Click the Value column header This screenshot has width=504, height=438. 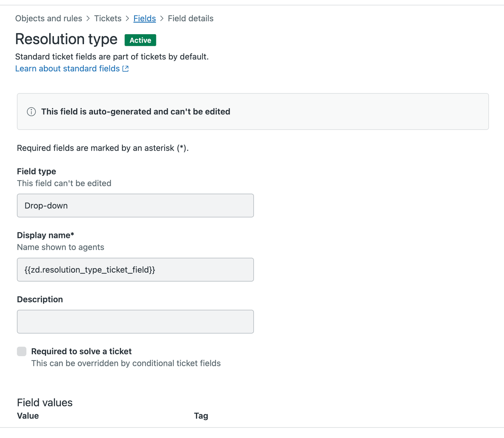coord(28,416)
